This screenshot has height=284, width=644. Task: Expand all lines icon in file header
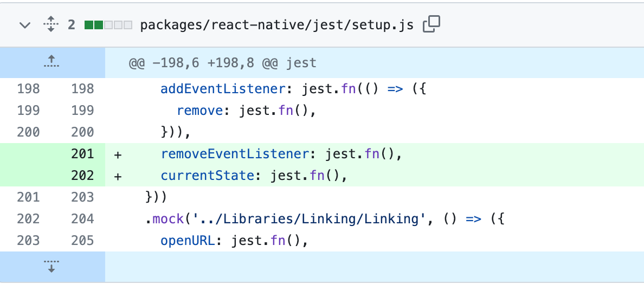[x=51, y=24]
